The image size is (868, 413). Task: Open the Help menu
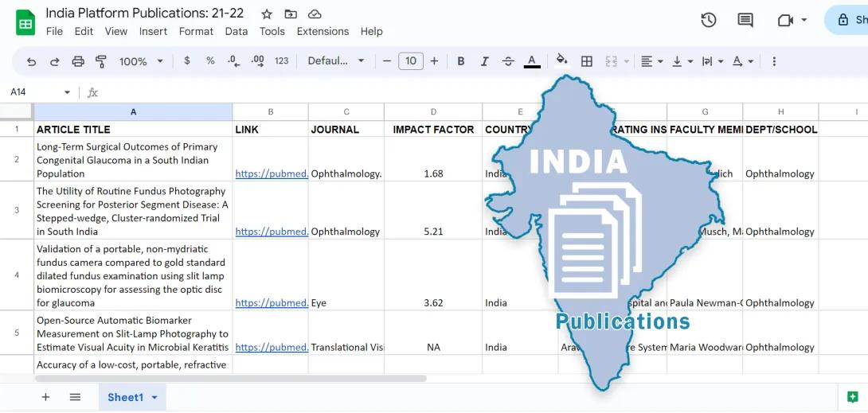click(371, 32)
